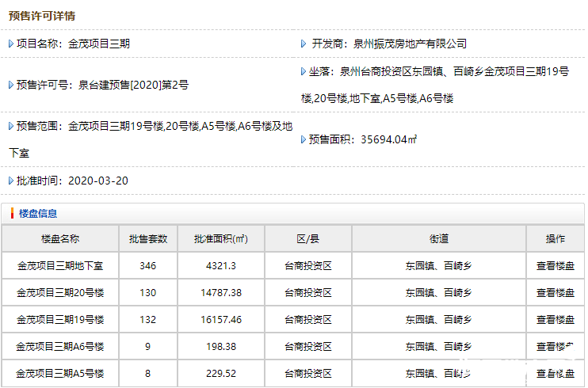
Task: Open 查看楼盘 link for 金茂项目三期地下室
Action: tap(555, 266)
